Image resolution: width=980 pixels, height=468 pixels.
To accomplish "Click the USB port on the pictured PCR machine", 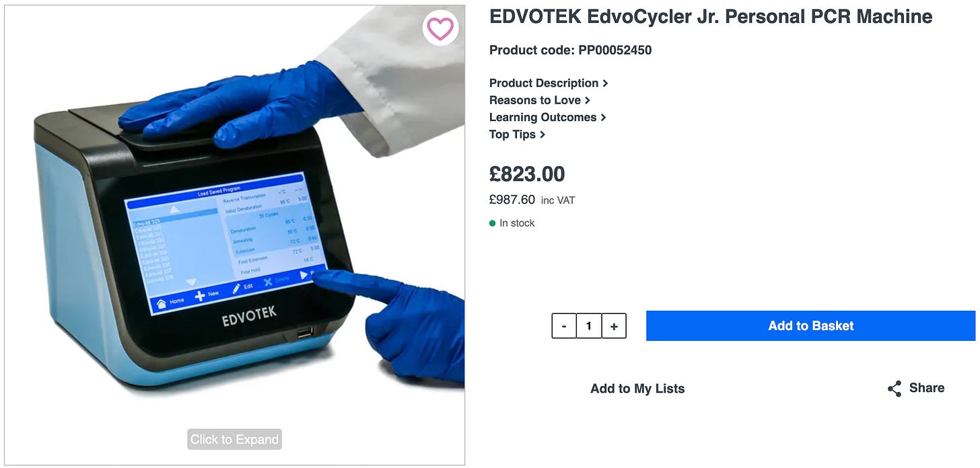I will click(305, 333).
